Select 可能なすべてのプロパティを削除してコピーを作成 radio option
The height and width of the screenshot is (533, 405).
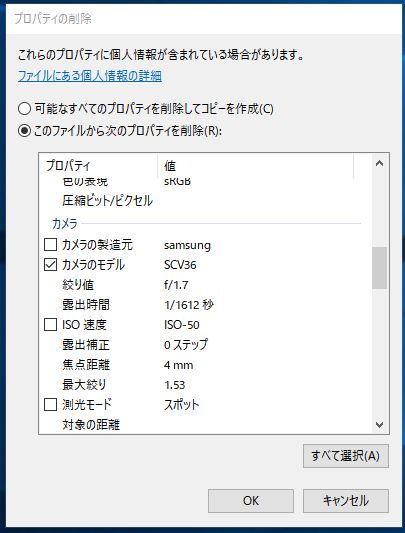click(x=24, y=109)
